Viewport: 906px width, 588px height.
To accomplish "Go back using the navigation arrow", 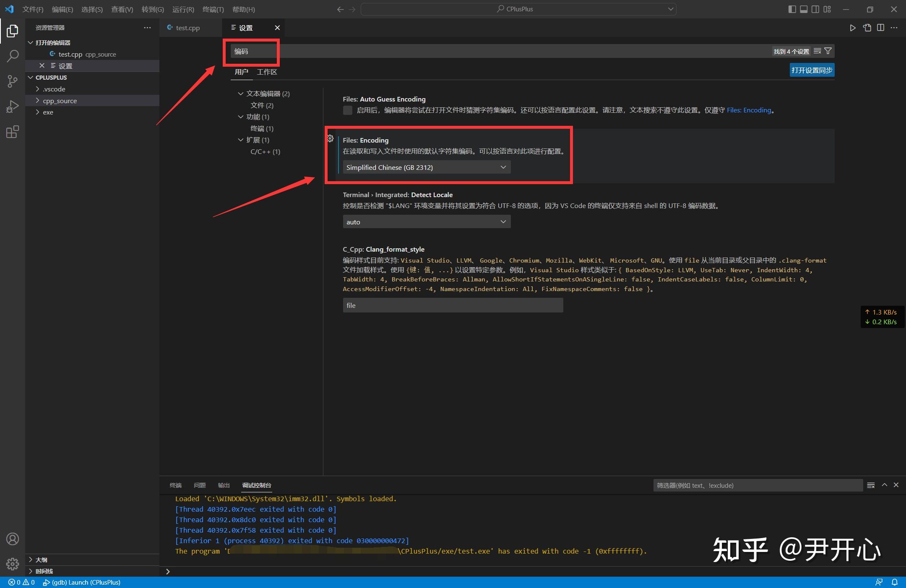I will pyautogui.click(x=340, y=9).
